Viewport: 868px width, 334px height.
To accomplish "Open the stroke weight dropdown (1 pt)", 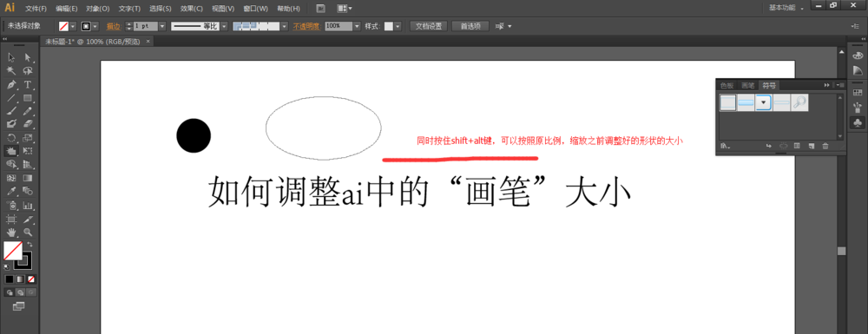I will point(162,26).
